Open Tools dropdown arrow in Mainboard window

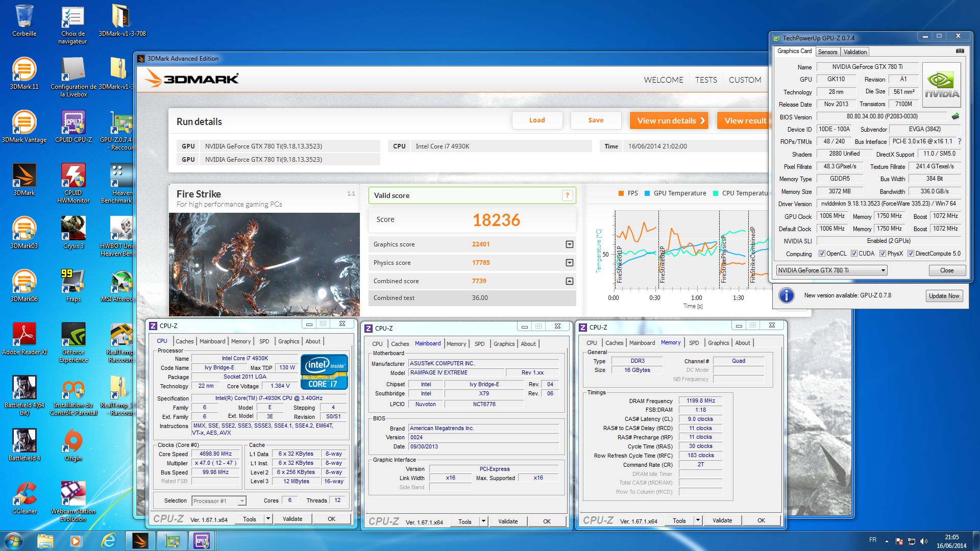click(483, 521)
